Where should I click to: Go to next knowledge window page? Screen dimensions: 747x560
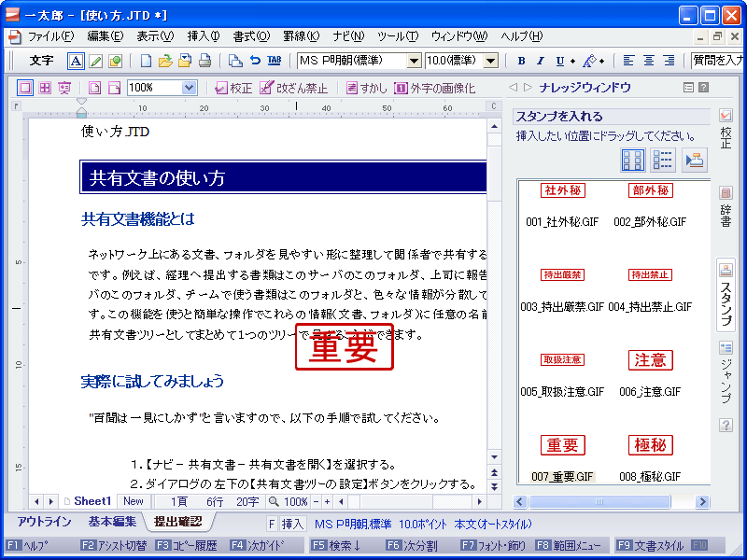[528, 87]
